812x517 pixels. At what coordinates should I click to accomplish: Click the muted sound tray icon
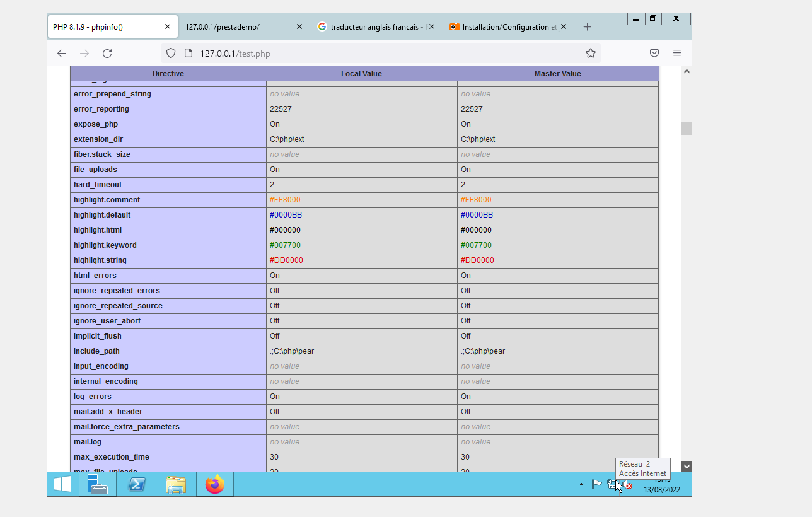(627, 485)
